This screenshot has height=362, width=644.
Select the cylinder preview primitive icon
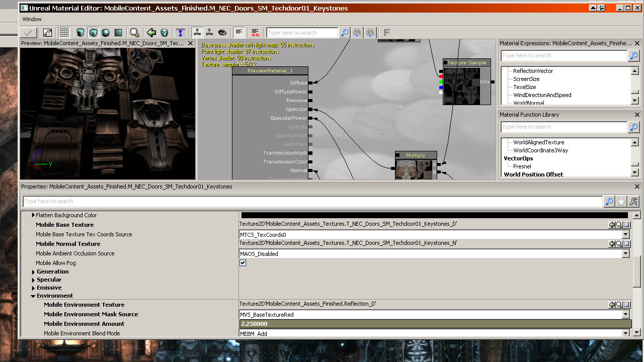click(80, 33)
